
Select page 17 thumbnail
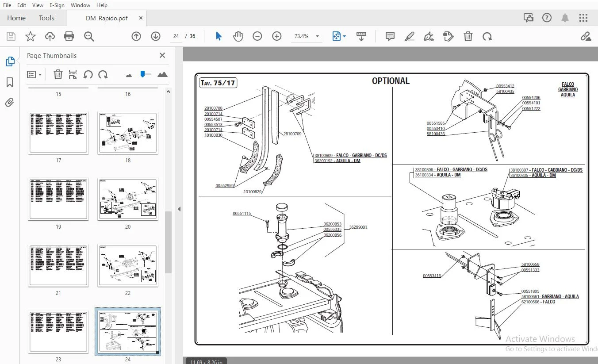pyautogui.click(x=58, y=133)
